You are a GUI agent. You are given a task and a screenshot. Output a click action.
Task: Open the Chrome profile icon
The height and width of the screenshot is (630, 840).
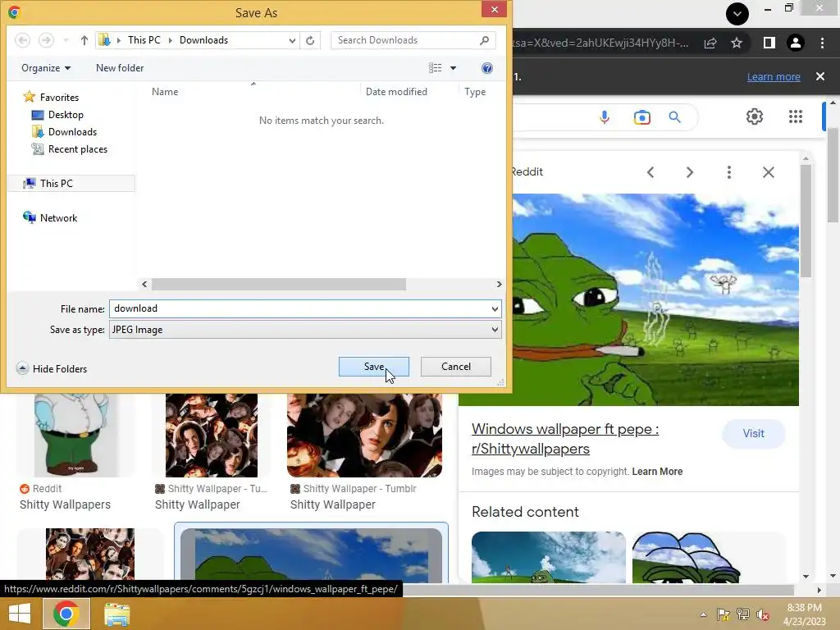(796, 43)
